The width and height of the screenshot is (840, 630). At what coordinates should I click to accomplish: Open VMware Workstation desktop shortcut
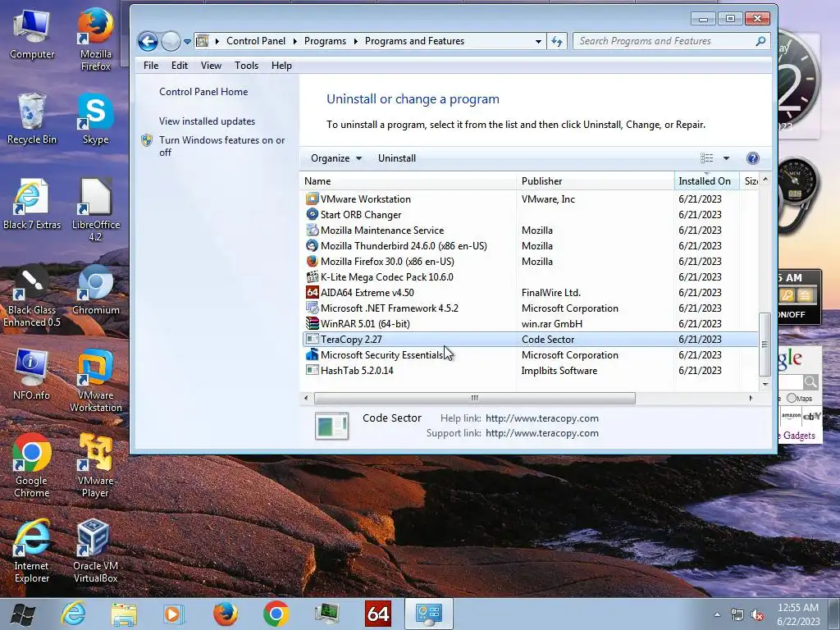click(95, 381)
